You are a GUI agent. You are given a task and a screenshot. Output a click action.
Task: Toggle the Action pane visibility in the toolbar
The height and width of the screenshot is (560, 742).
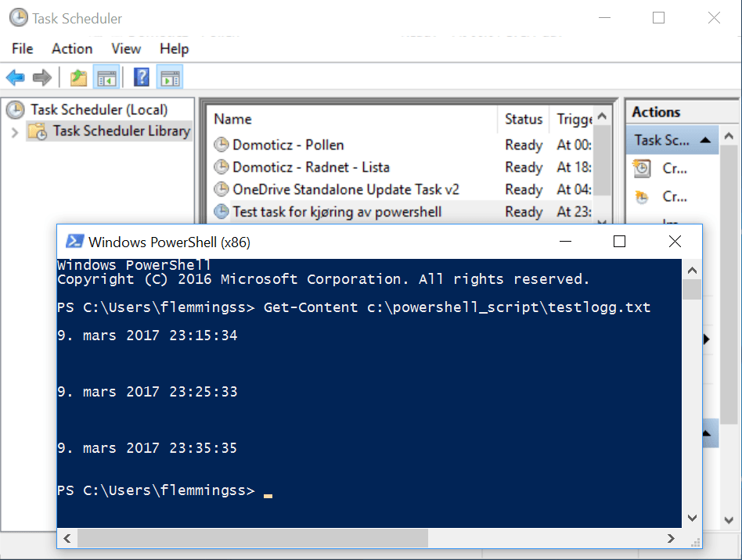tap(171, 77)
